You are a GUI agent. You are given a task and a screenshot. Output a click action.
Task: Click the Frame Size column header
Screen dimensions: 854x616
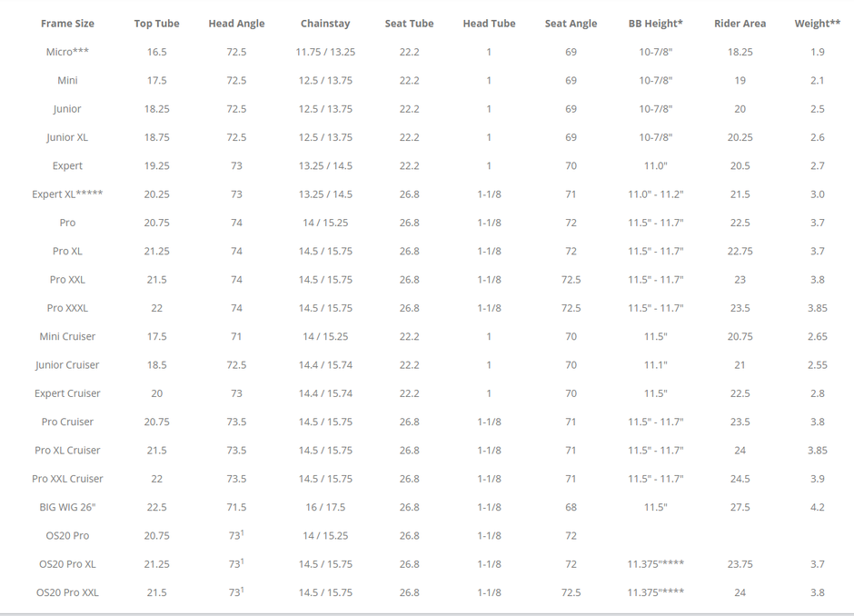click(x=67, y=24)
